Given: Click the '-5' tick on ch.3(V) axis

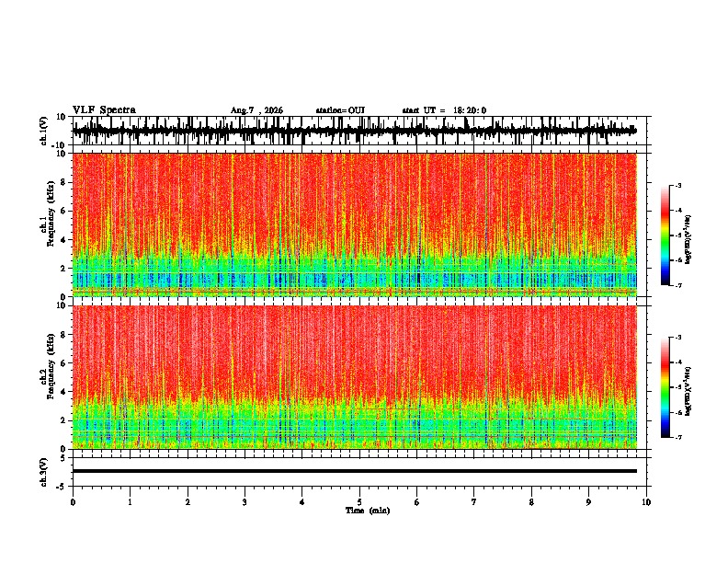Looking at the screenshot, I should [x=62, y=487].
